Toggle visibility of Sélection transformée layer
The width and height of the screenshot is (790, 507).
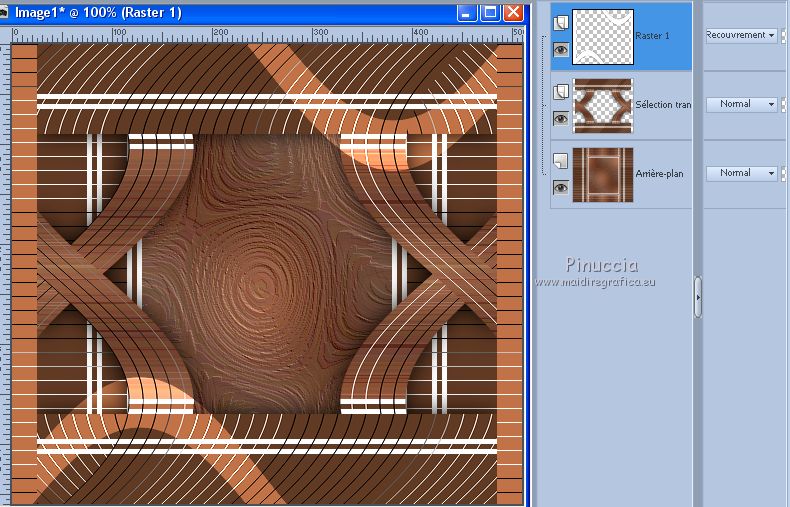click(x=561, y=118)
